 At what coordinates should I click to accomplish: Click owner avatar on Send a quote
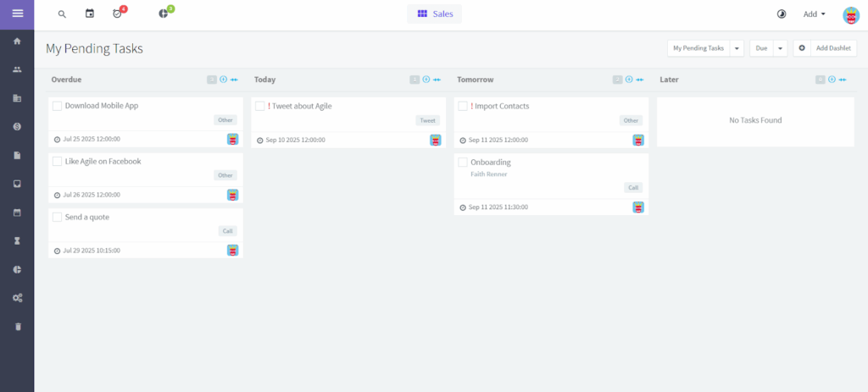[x=232, y=251]
